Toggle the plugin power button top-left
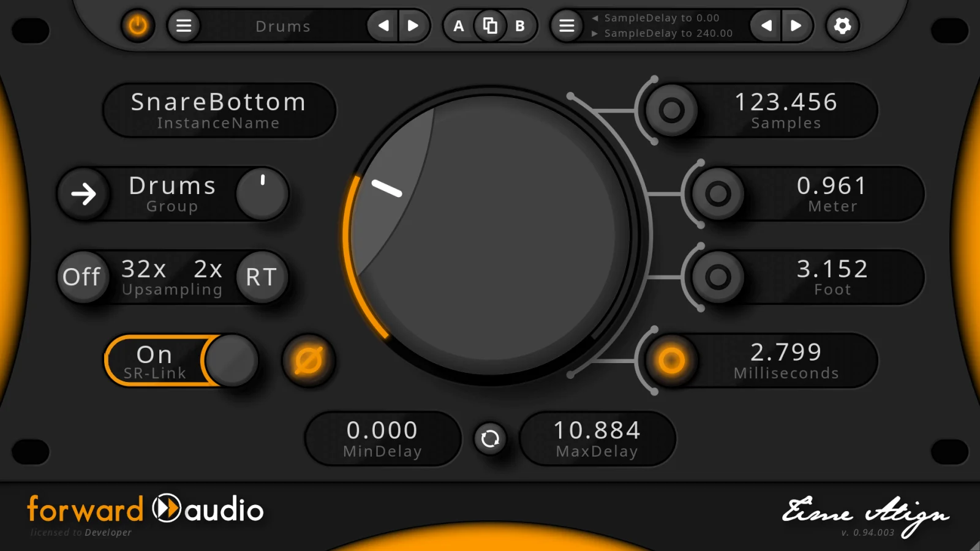Screen dimensions: 980x551 click(138, 26)
